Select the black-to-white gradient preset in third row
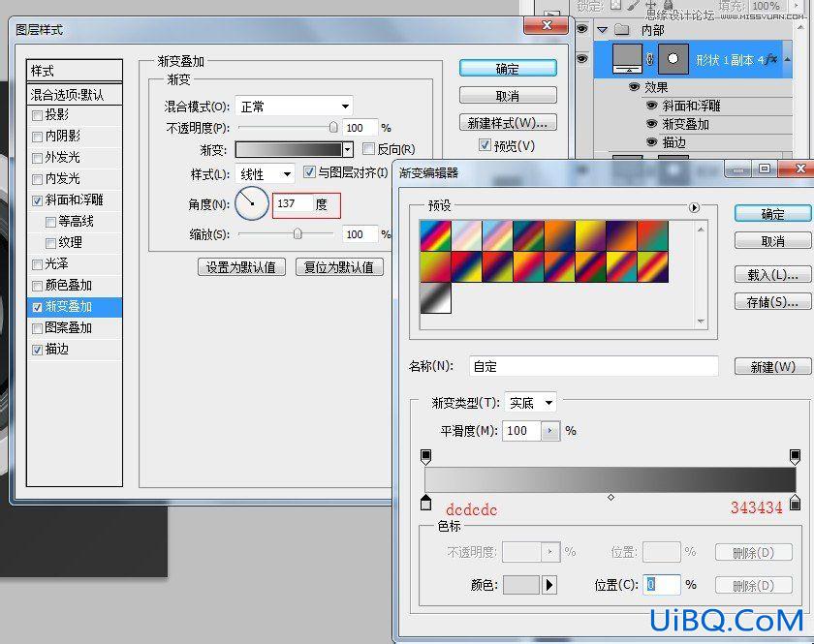The height and width of the screenshot is (644, 814). (435, 298)
